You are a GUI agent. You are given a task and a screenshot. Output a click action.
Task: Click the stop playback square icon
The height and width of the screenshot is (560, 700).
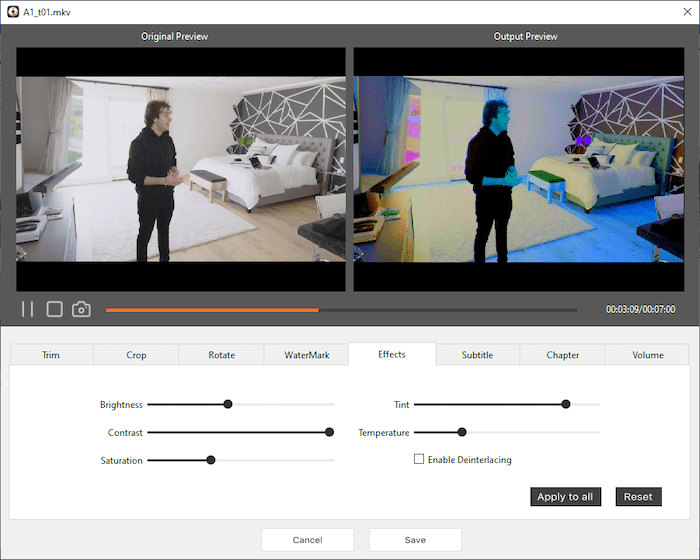point(55,310)
